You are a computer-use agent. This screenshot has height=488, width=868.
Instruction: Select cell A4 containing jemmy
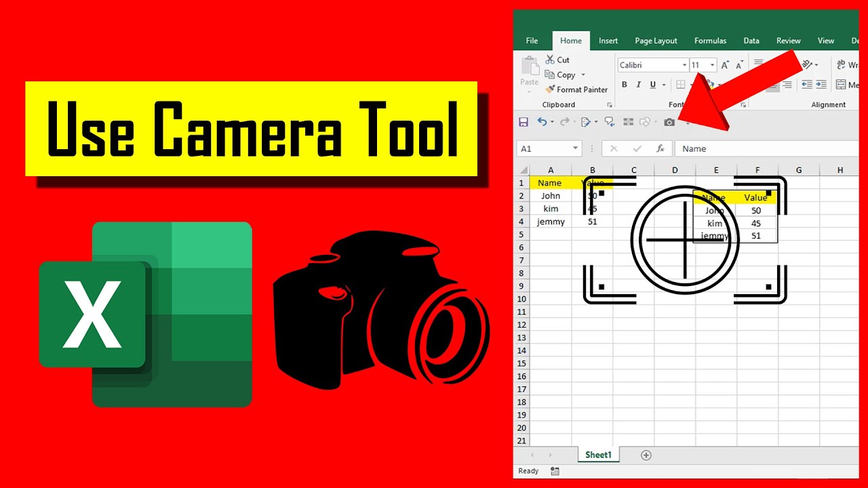[x=550, y=222]
